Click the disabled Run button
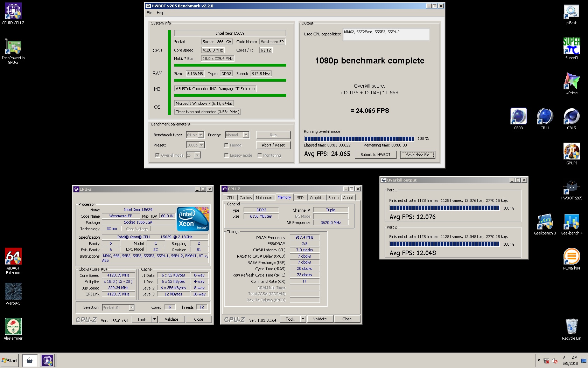The width and height of the screenshot is (588, 368). pos(273,135)
